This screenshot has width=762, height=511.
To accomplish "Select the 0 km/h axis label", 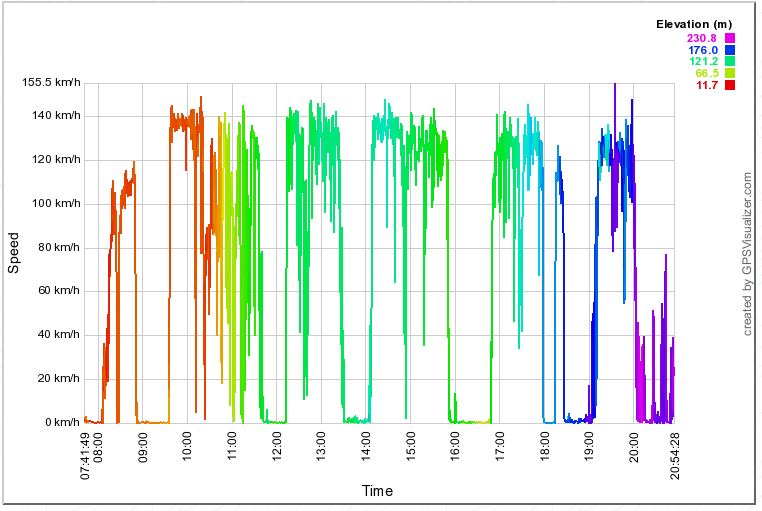I will (x=62, y=423).
